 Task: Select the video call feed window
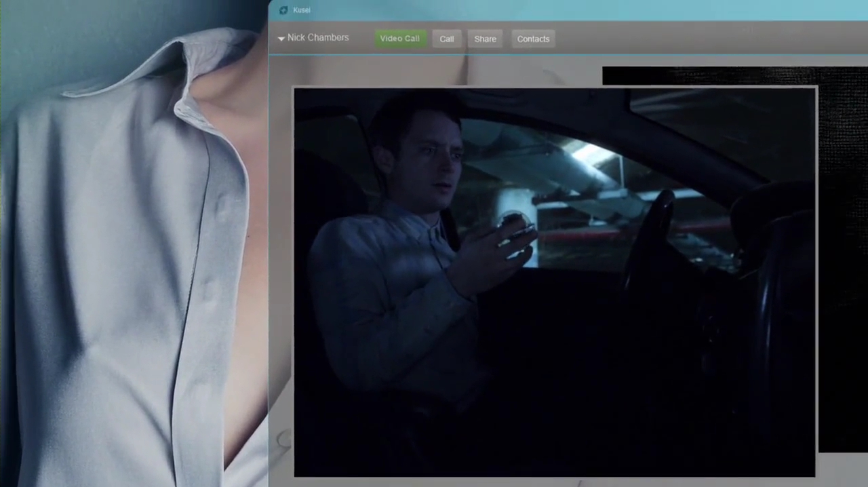(555, 282)
